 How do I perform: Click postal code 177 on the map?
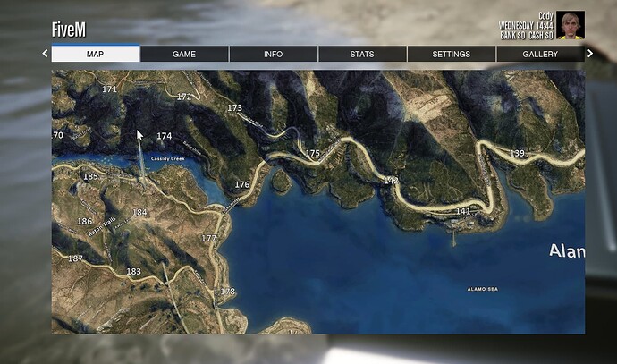(208, 238)
